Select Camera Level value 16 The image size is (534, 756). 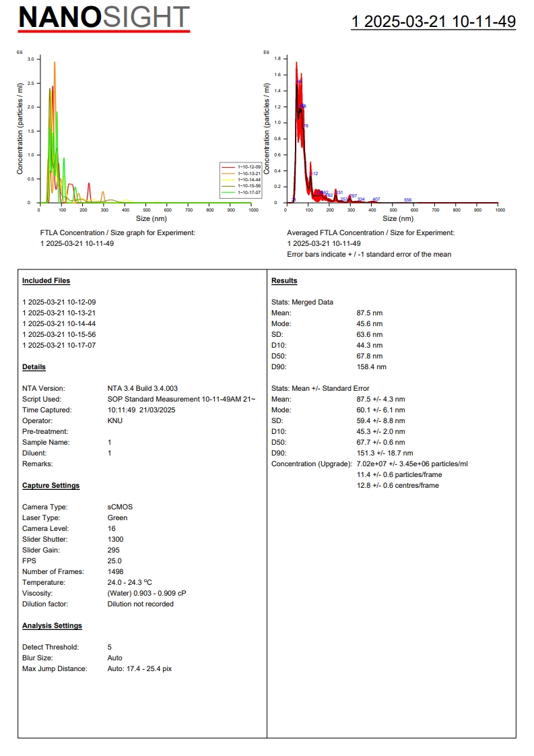click(x=111, y=529)
